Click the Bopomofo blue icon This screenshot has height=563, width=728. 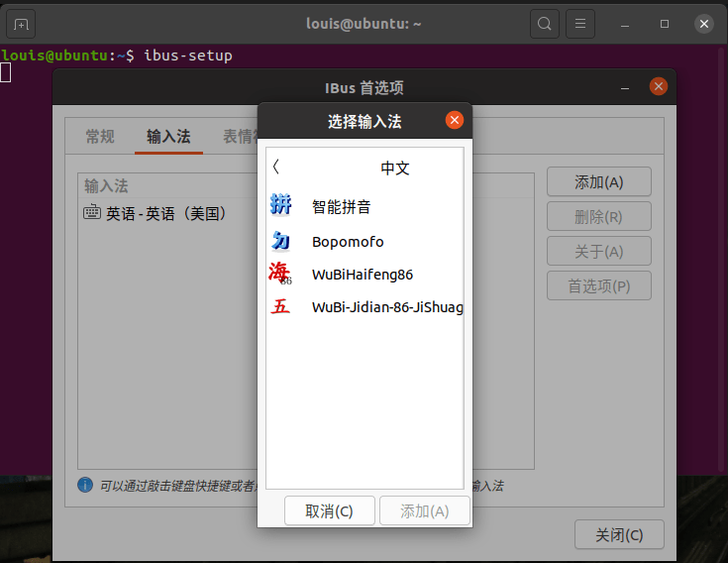click(x=280, y=241)
